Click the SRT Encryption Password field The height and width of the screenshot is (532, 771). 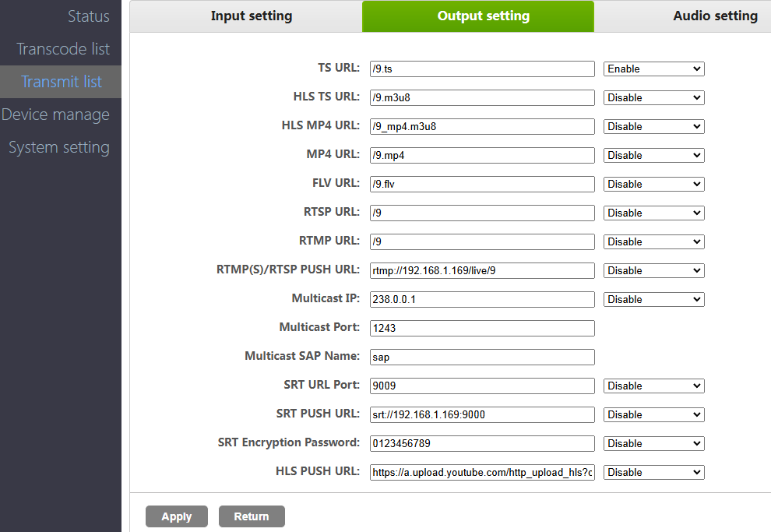pyautogui.click(x=482, y=443)
